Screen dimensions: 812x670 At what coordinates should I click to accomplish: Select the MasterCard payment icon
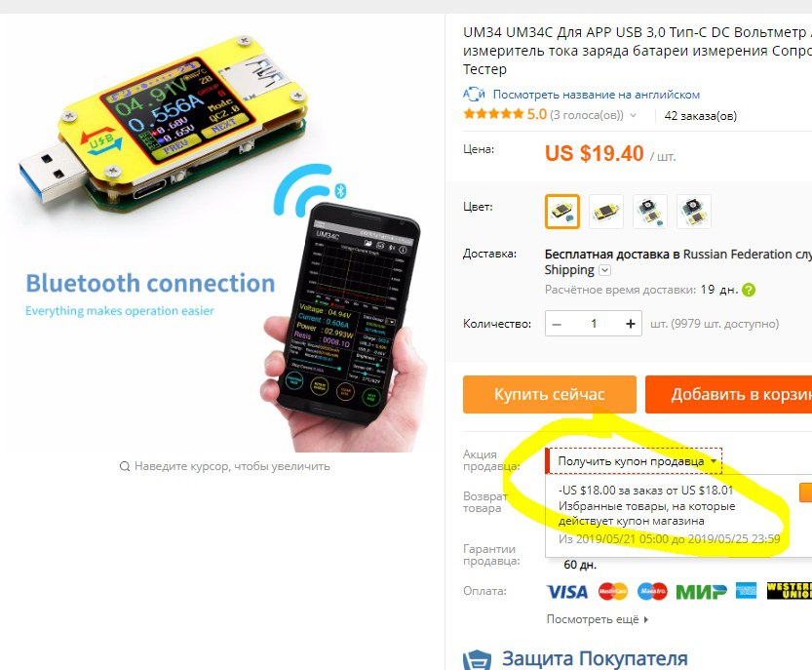(612, 591)
